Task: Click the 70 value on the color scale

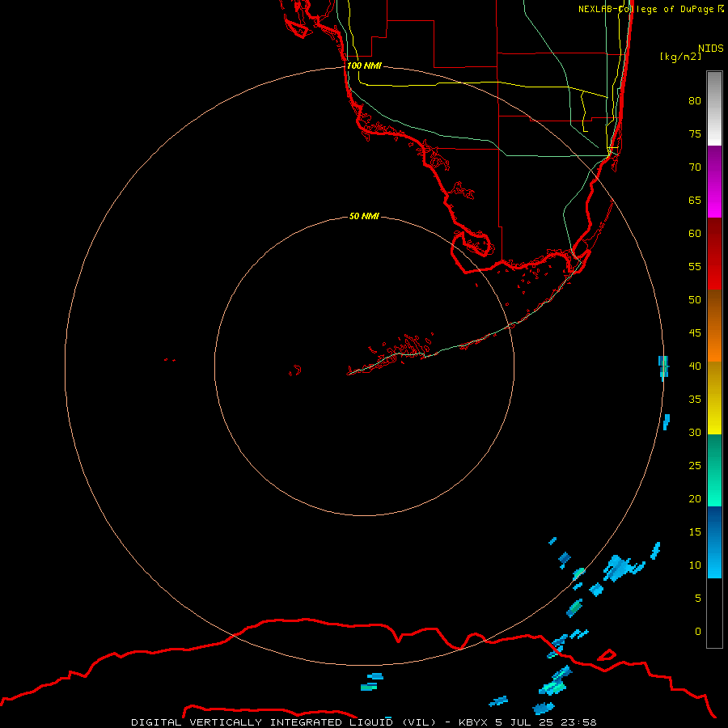Action: click(695, 167)
